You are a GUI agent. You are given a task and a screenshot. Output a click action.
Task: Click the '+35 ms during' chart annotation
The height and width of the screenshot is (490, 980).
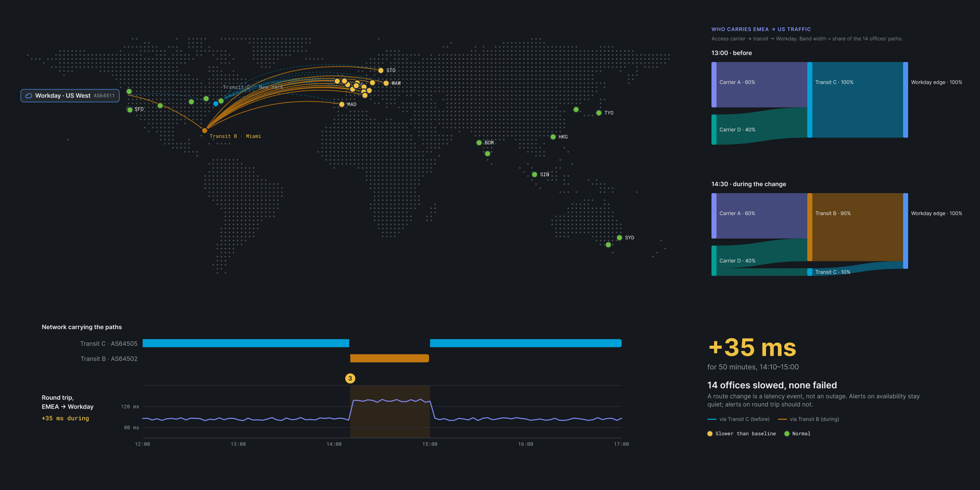click(x=65, y=419)
